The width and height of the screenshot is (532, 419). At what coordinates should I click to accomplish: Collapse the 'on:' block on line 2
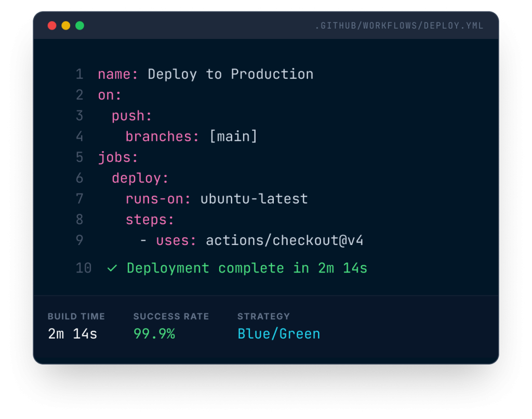coord(110,95)
